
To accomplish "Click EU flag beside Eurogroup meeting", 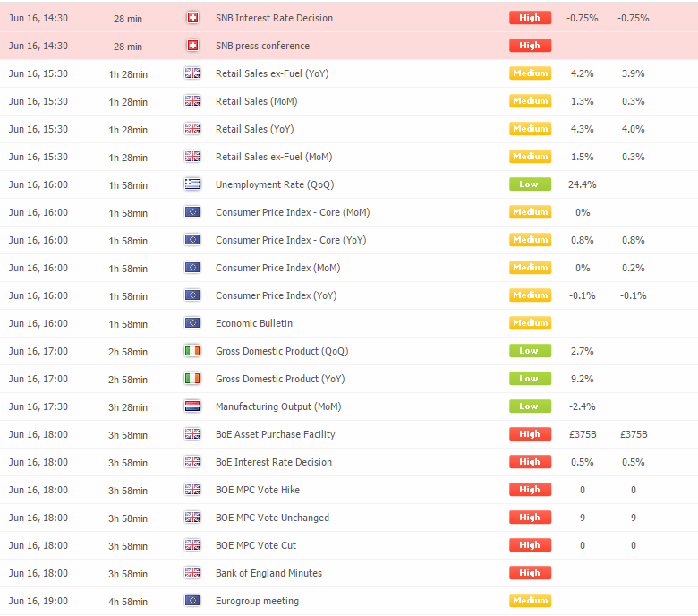I will (192, 601).
